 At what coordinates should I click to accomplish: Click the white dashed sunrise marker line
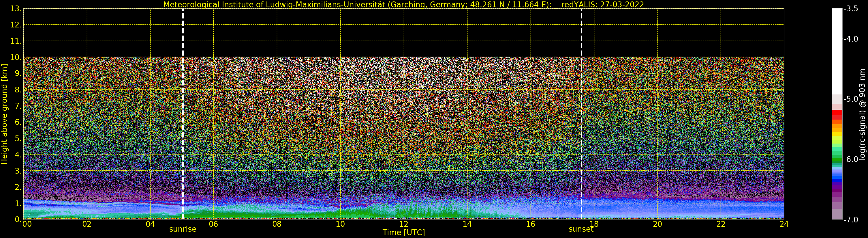[x=183, y=114]
